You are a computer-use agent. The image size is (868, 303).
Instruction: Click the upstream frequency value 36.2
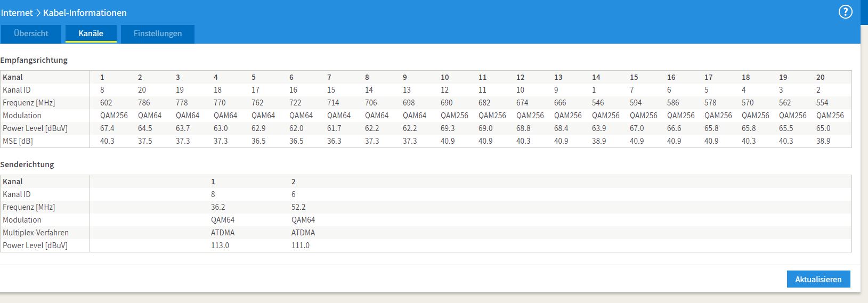tap(218, 207)
